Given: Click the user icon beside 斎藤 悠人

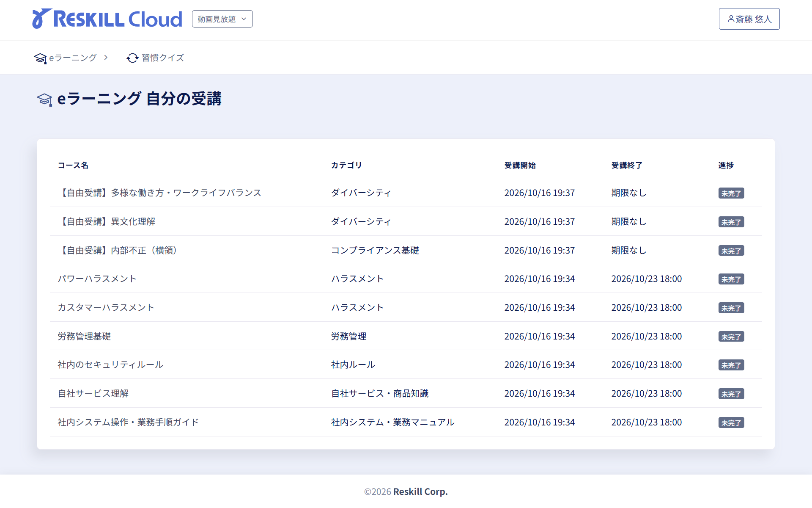Looking at the screenshot, I should (731, 19).
